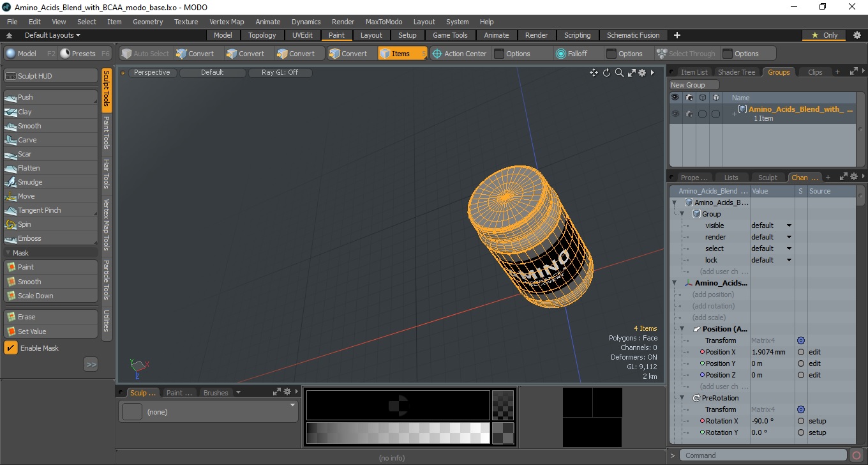Choose the Mask Paint tool

51,267
